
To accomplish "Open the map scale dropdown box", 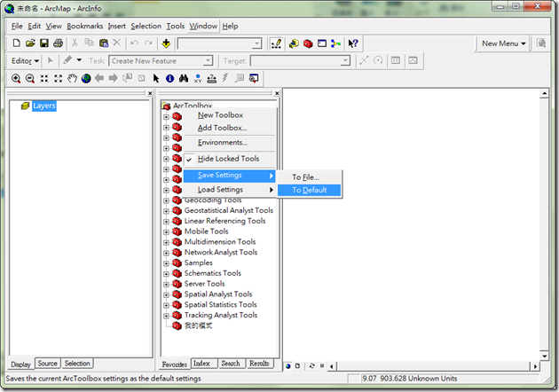I will tap(220, 43).
